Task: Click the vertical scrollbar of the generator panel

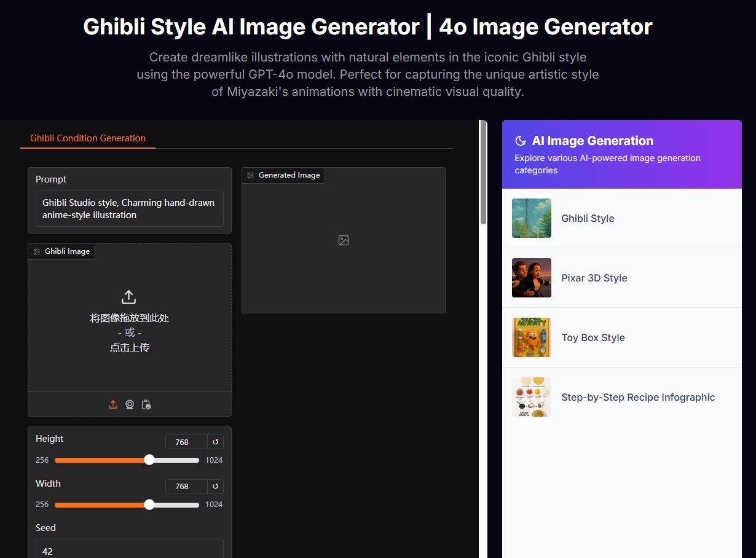Action: click(483, 172)
